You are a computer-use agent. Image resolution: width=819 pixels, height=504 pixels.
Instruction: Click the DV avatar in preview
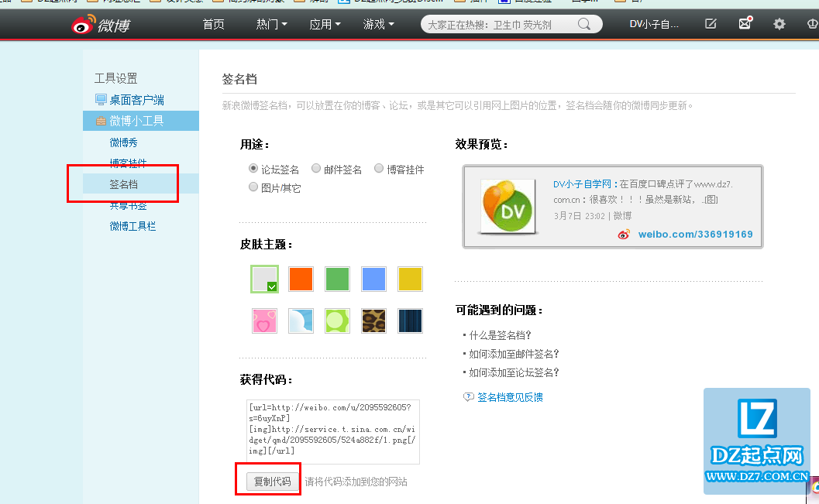pos(508,207)
